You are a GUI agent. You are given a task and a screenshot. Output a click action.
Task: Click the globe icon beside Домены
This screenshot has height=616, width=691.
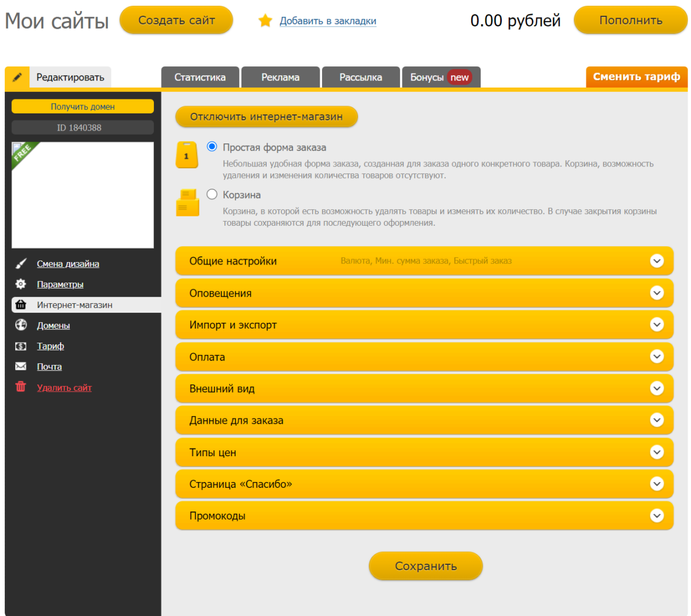(x=21, y=325)
